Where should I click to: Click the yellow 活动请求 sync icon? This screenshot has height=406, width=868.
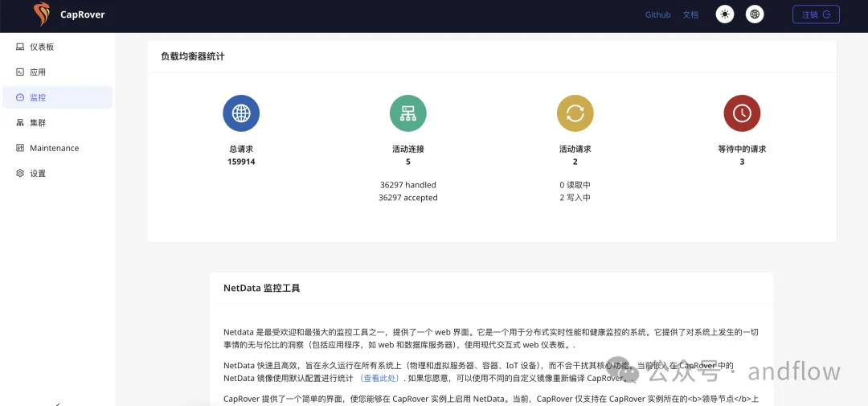(575, 113)
